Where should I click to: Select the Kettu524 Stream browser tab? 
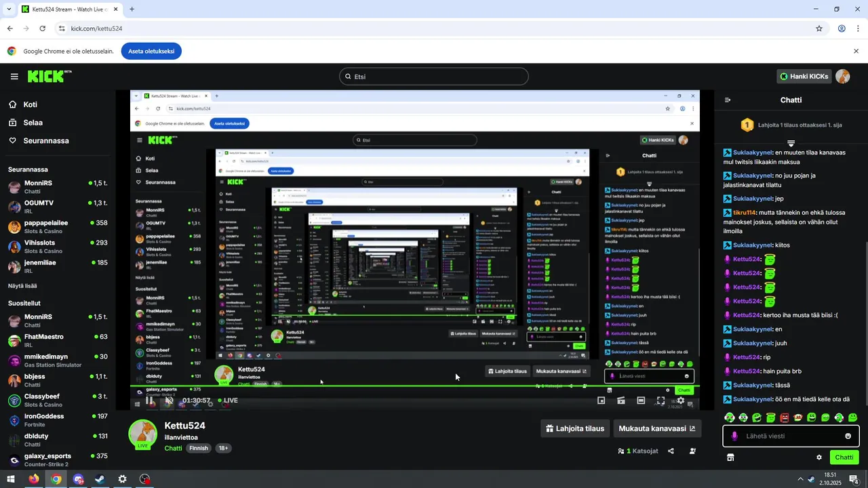point(71,9)
